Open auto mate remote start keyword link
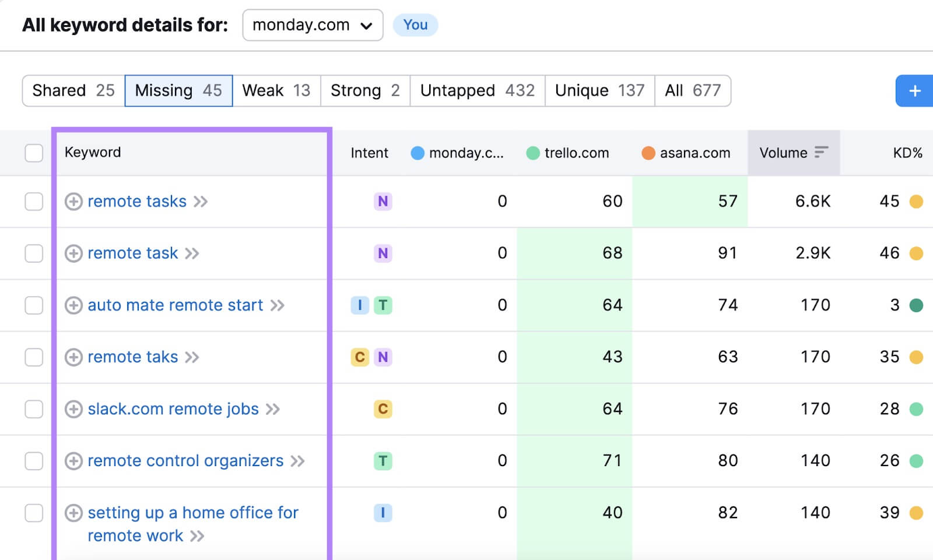Screen dimensions: 933x560 click(x=176, y=305)
